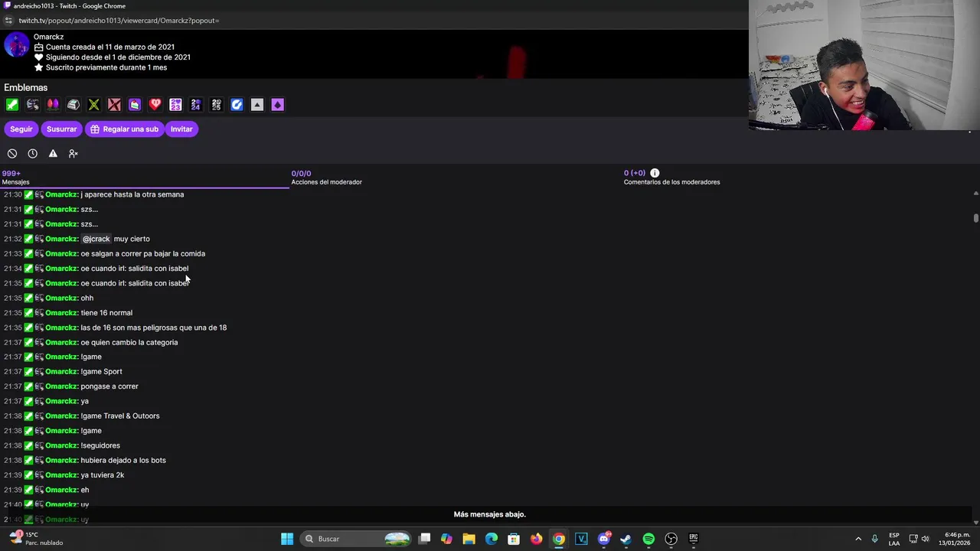The image size is (980, 551).
Task: Click the purple tulips badge under Emblemas
Action: 53,105
